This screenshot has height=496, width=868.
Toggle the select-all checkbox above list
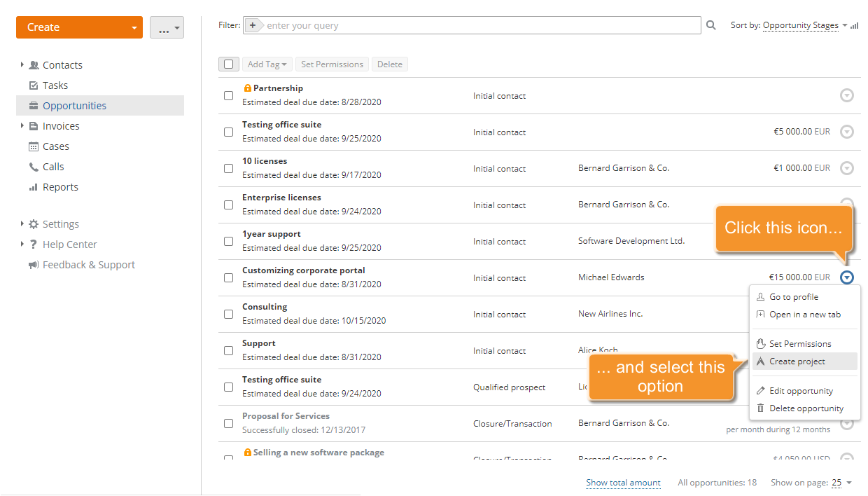click(x=229, y=64)
